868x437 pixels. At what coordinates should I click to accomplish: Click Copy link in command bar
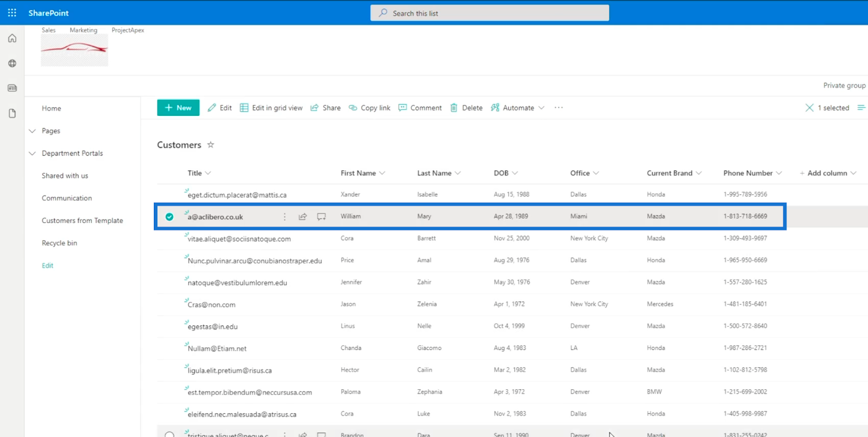(x=370, y=108)
